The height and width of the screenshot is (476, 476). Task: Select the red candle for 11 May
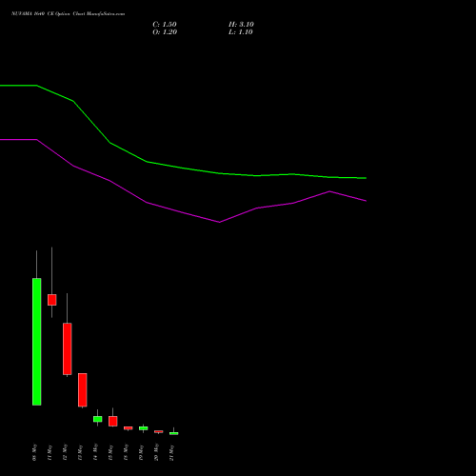pos(52,300)
